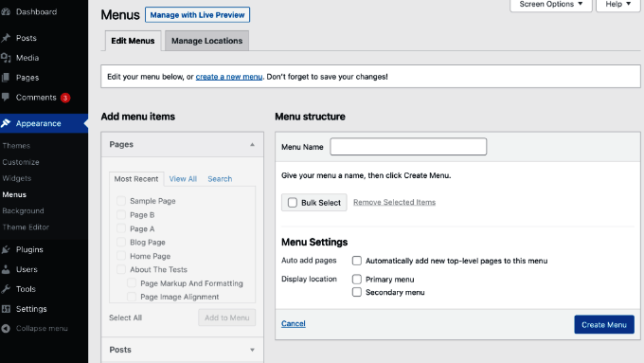Open the Comments sidebar label

(36, 98)
